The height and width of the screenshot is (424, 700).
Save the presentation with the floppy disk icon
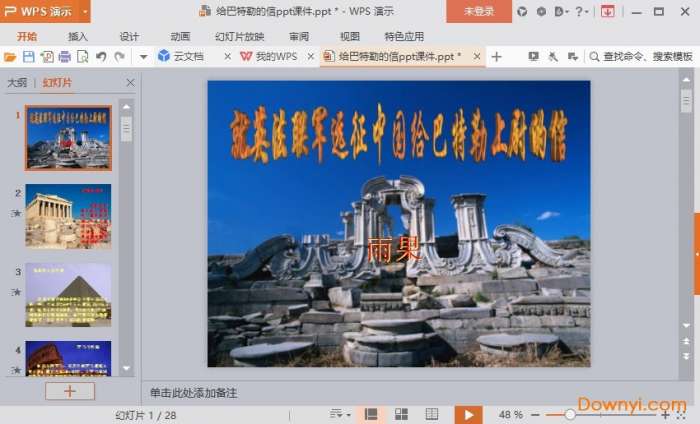click(29, 57)
